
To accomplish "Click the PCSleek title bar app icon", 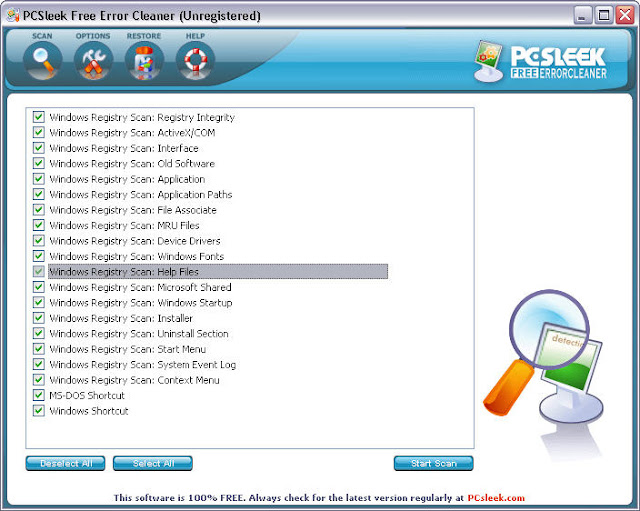I will 13,16.
